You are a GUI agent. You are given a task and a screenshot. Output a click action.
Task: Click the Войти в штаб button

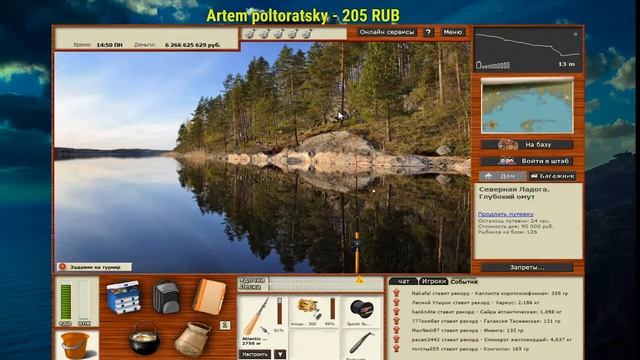tap(527, 161)
